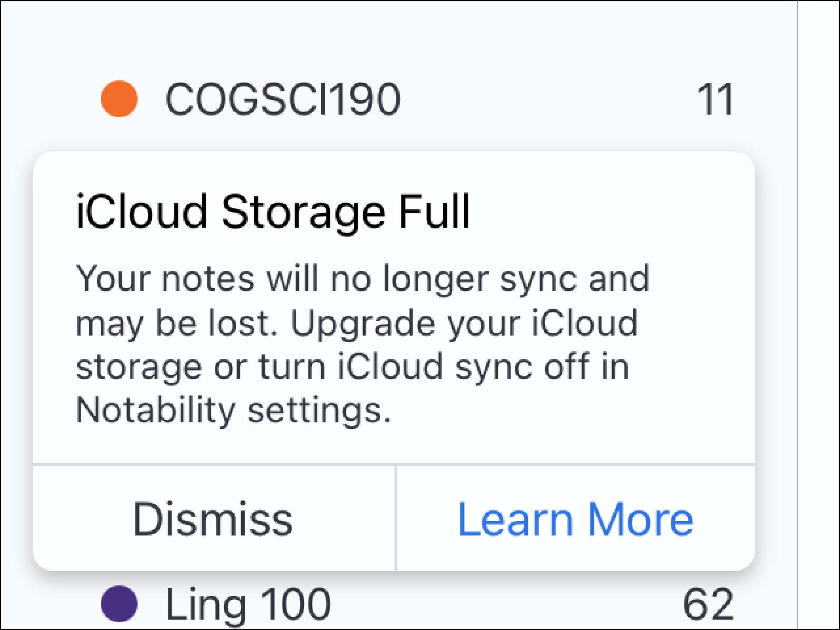This screenshot has height=630, width=840.
Task: Click the COGSCI190 note count 11
Action: pos(715,99)
